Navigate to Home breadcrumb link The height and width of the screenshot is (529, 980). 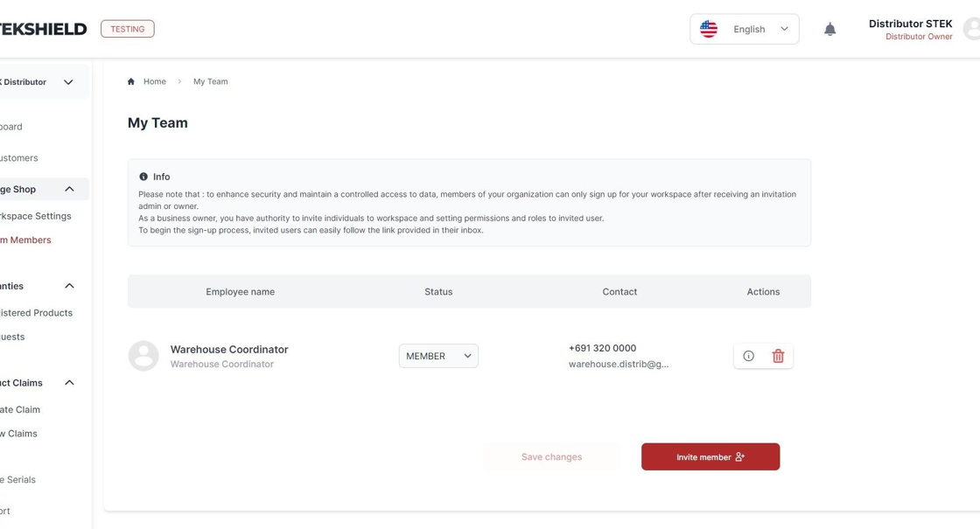click(x=154, y=81)
